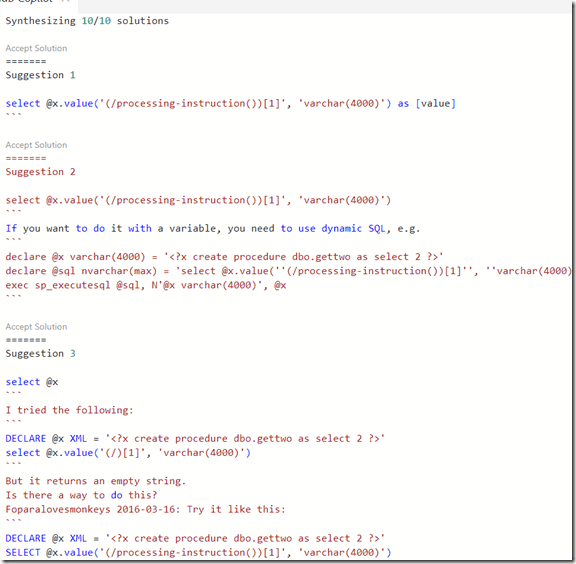This screenshot has height=564, width=576.
Task: Click "If you want to do it with a variable" line
Action: point(212,229)
